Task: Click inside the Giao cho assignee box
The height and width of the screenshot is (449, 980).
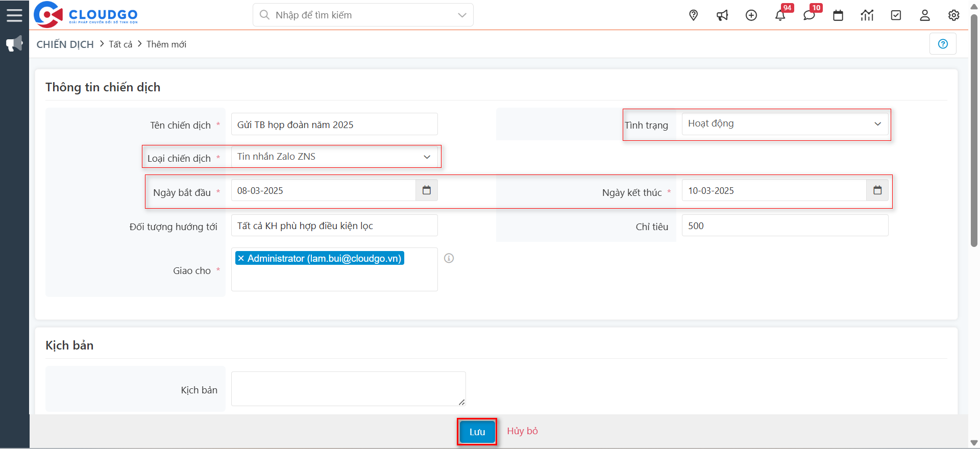Action: [x=334, y=278]
